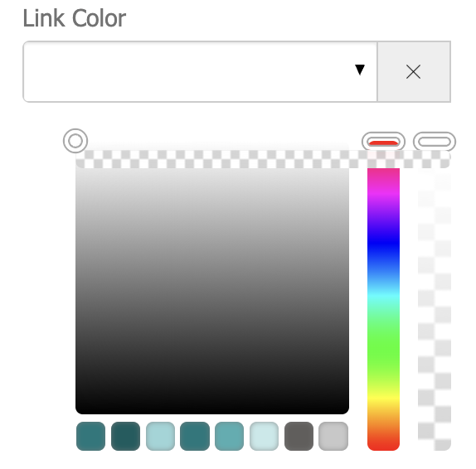The image size is (476, 469).
Task: Select the light aqua color swatch
Action: pyautogui.click(x=160, y=436)
